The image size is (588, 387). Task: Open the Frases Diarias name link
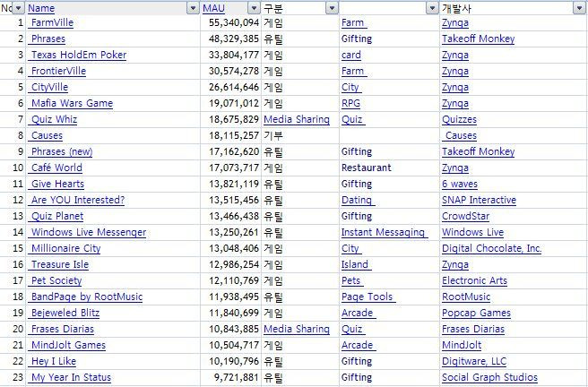(63, 329)
